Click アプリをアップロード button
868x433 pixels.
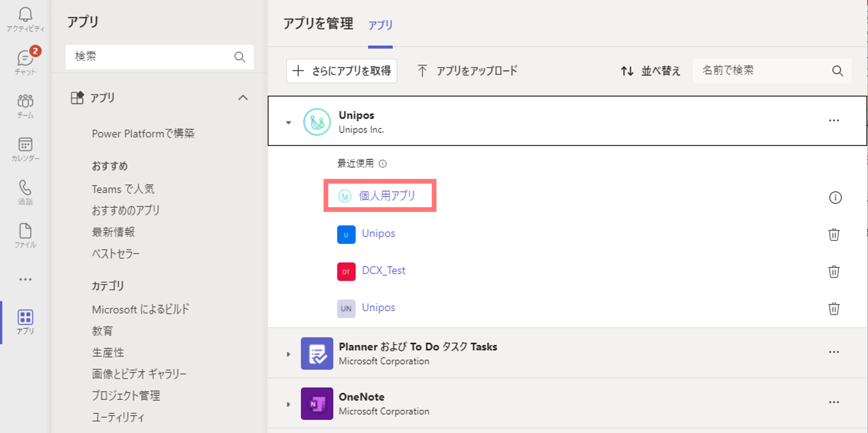point(467,71)
